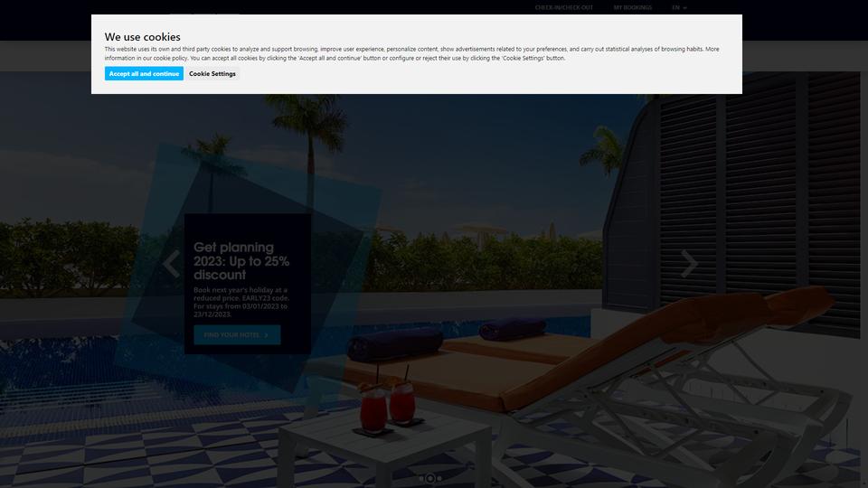
Task: Accept all cookies and continue
Action: coord(144,73)
